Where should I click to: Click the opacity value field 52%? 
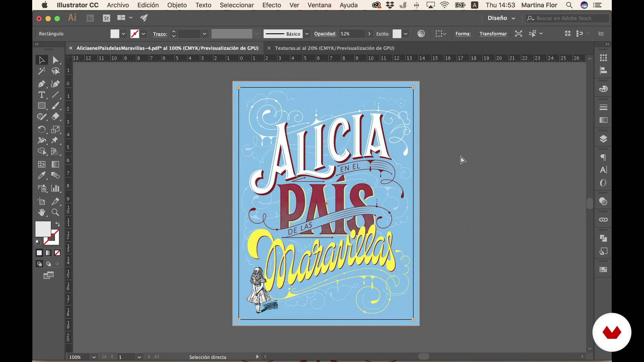coord(352,34)
